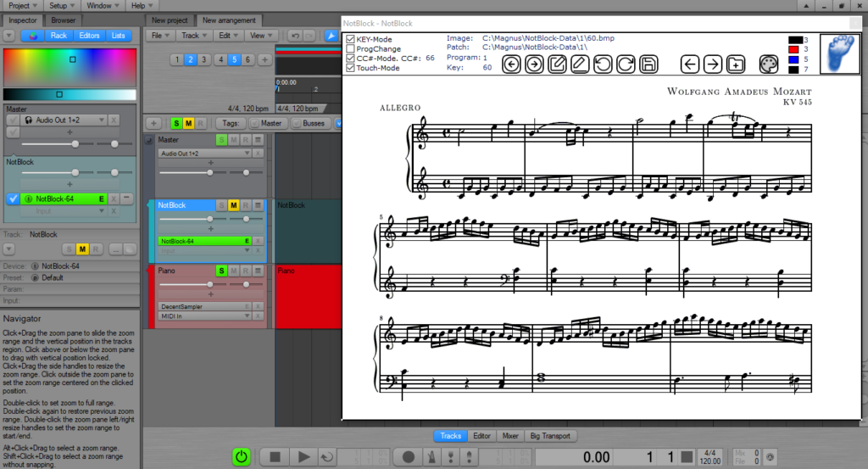Click the add track plus button
The height and width of the screenshot is (469, 868).
point(153,124)
